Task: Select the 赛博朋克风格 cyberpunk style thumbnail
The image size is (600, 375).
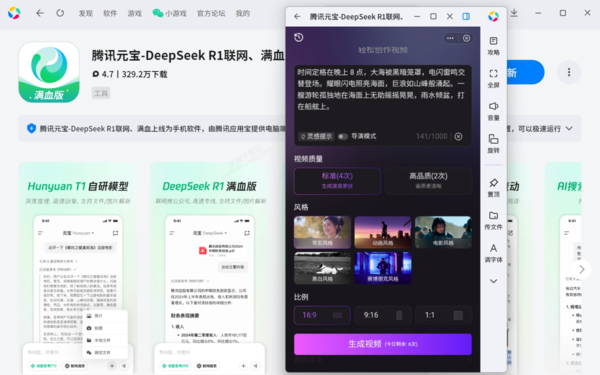Action: tap(383, 268)
